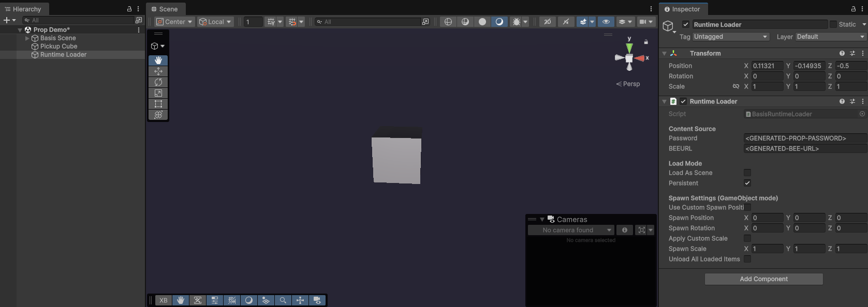The height and width of the screenshot is (307, 868).
Task: Open Runtime Loader component presets icon
Action: click(x=852, y=101)
